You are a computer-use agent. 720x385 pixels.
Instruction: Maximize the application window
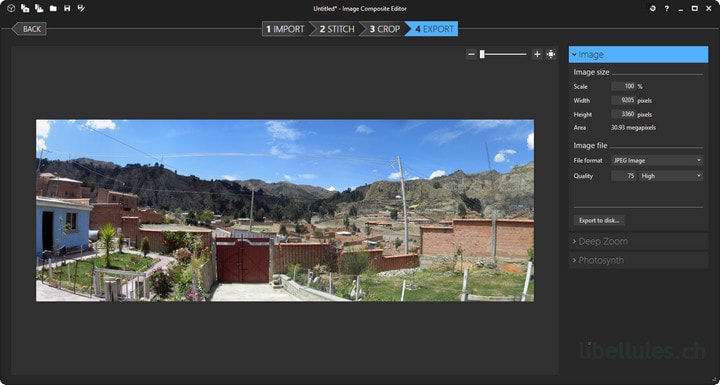[695, 8]
